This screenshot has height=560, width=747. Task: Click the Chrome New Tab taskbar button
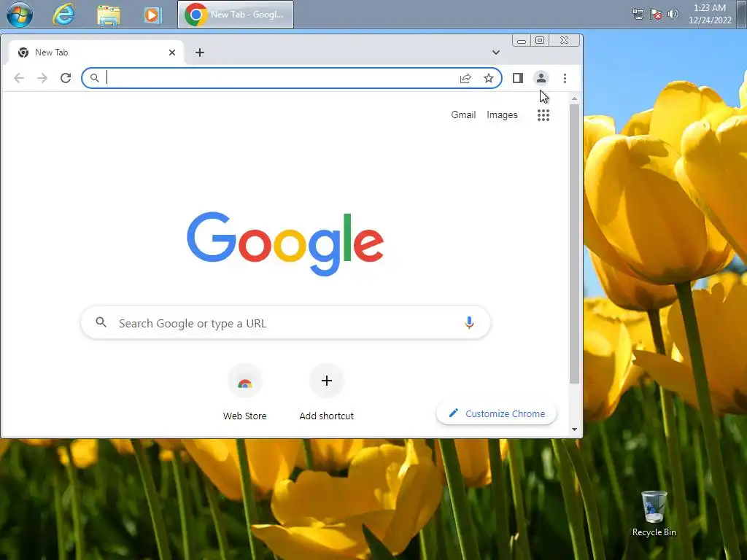(x=236, y=15)
